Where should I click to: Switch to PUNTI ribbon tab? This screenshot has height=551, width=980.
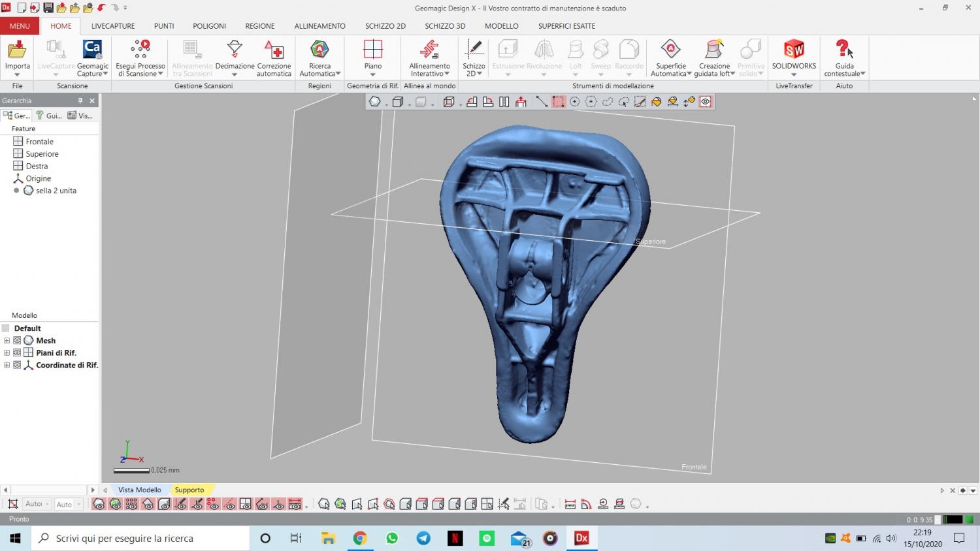[164, 26]
